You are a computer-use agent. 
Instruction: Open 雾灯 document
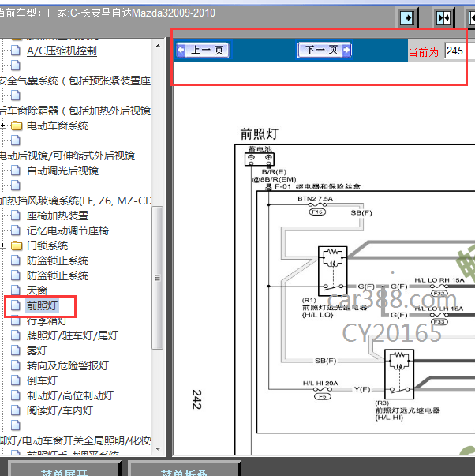pos(37,350)
